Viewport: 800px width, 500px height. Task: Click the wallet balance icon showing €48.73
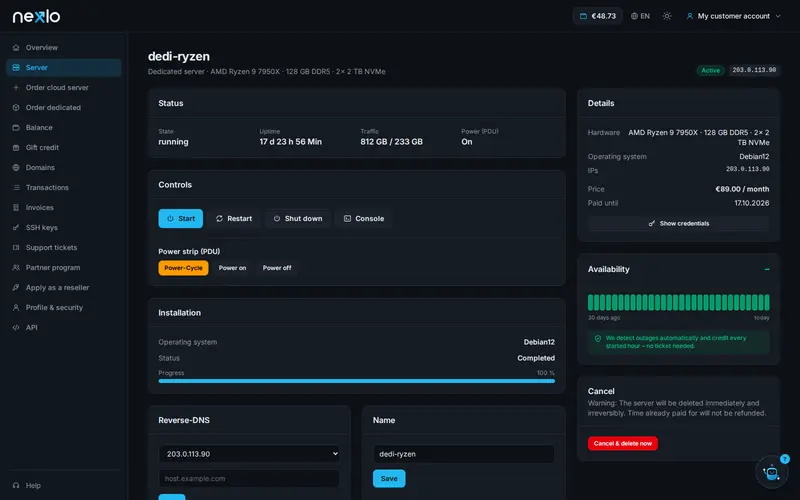coord(583,16)
